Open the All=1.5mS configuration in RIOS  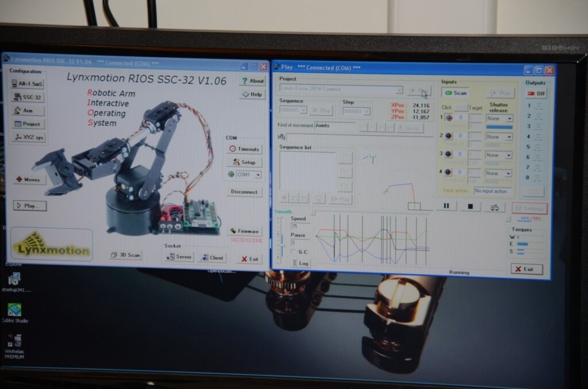tap(27, 84)
